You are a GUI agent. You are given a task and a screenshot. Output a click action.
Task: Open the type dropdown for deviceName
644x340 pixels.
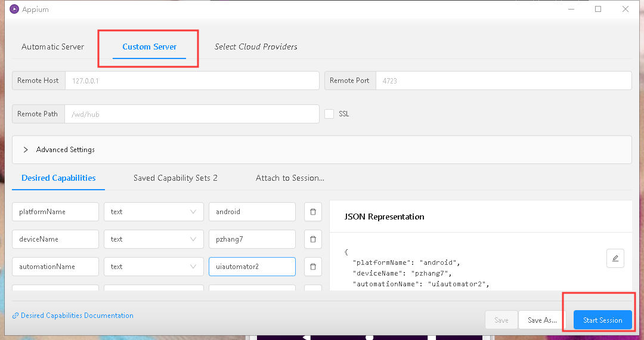(154, 239)
